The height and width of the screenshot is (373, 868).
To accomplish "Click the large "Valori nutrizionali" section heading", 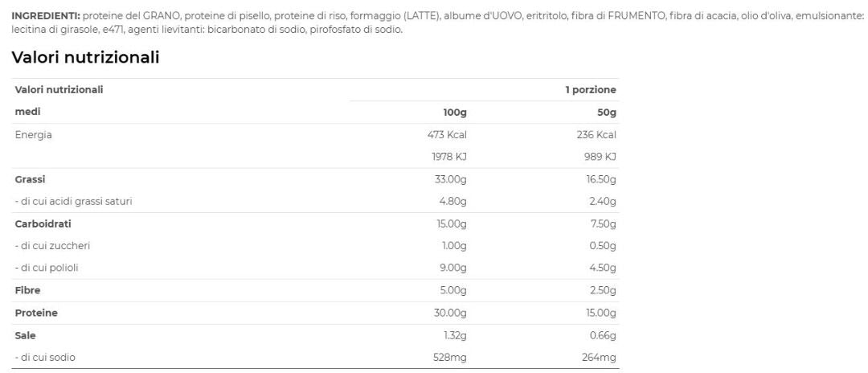I will click(85, 58).
